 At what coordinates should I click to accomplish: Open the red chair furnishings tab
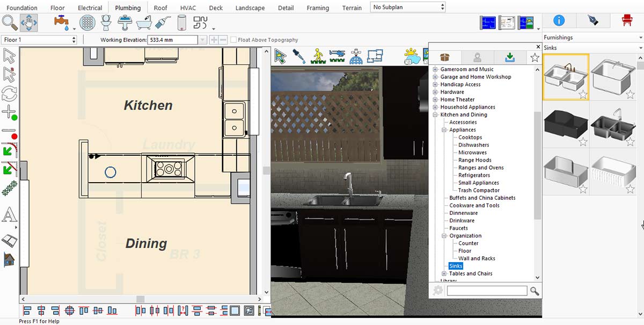pos(626,20)
